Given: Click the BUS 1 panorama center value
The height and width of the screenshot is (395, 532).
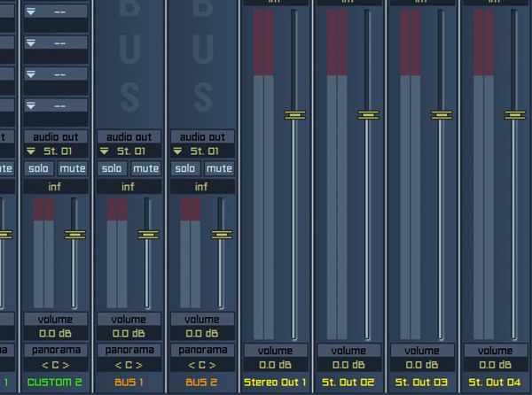Looking at the screenshot, I should (x=129, y=364).
